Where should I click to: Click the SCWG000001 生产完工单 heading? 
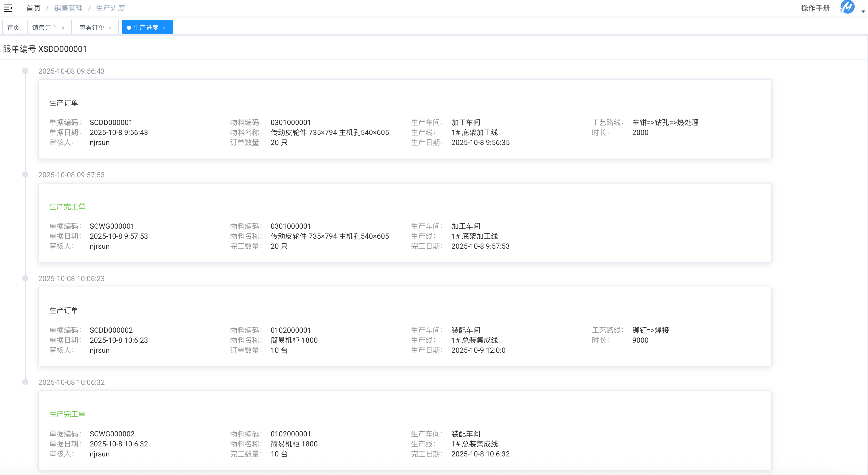[67, 207]
